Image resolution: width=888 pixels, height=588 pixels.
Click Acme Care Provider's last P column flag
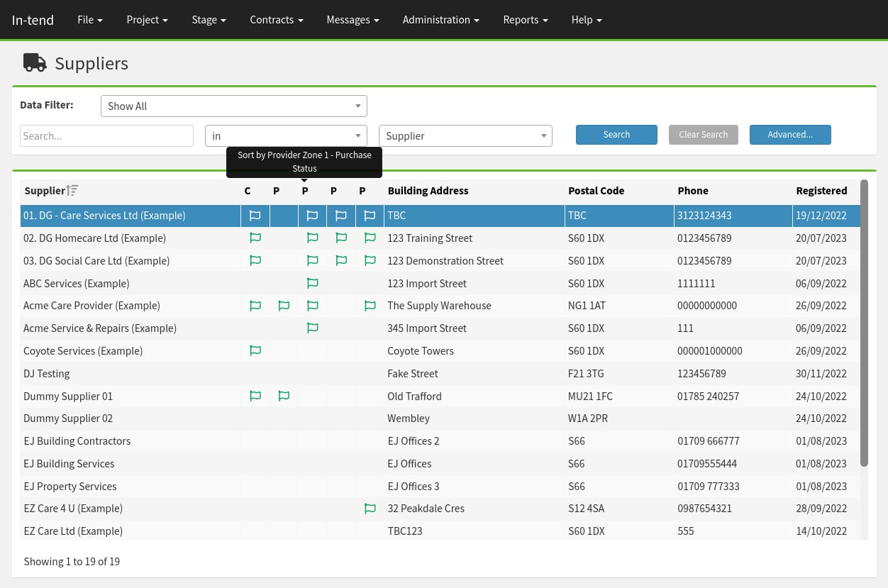(370, 306)
